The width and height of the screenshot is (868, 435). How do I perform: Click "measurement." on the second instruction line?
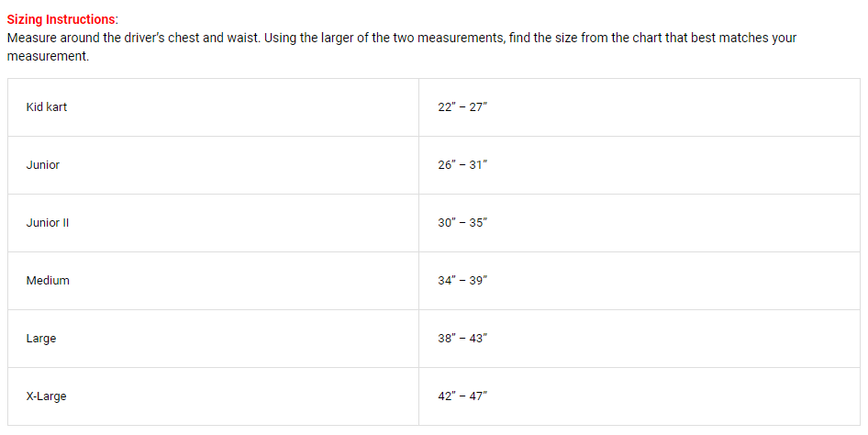tap(48, 56)
